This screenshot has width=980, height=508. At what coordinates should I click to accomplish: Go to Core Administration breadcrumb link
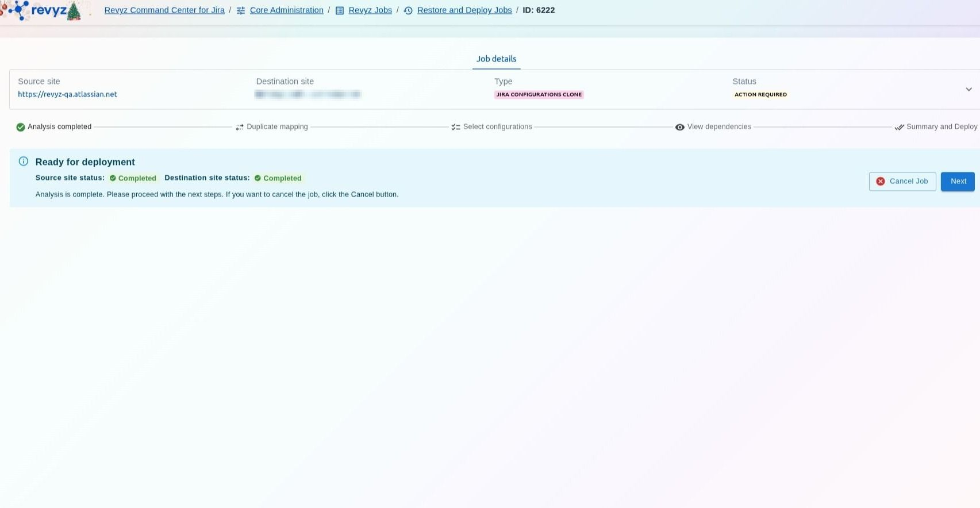pyautogui.click(x=286, y=10)
